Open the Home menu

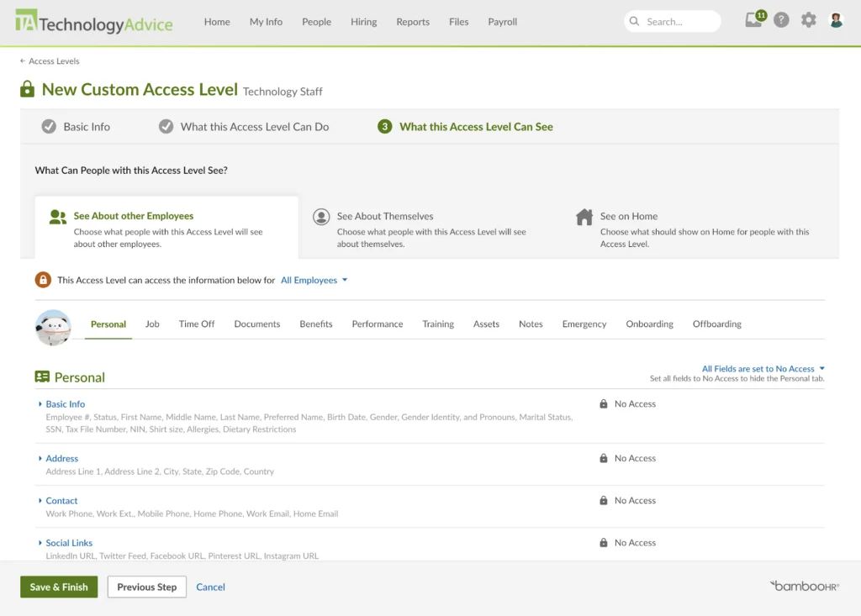[217, 21]
